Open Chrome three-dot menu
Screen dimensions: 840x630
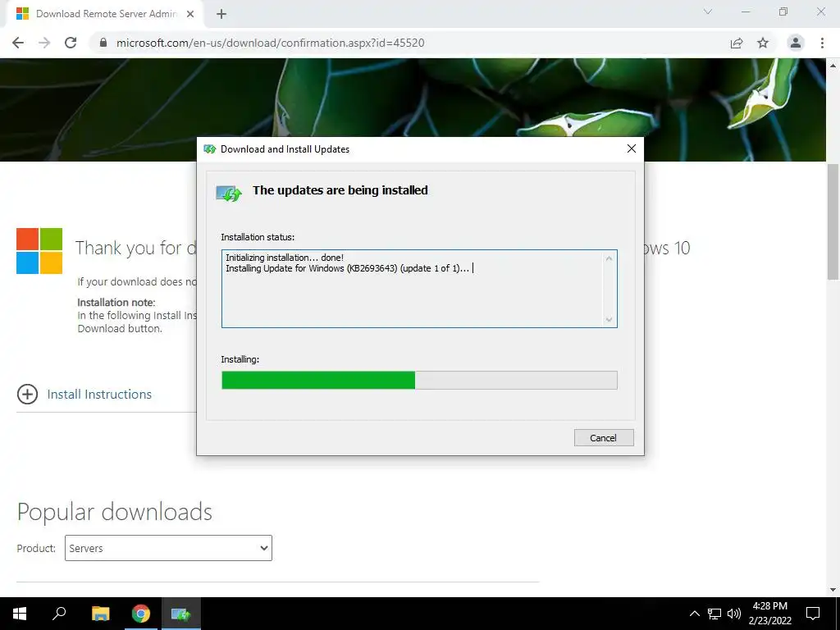click(822, 43)
